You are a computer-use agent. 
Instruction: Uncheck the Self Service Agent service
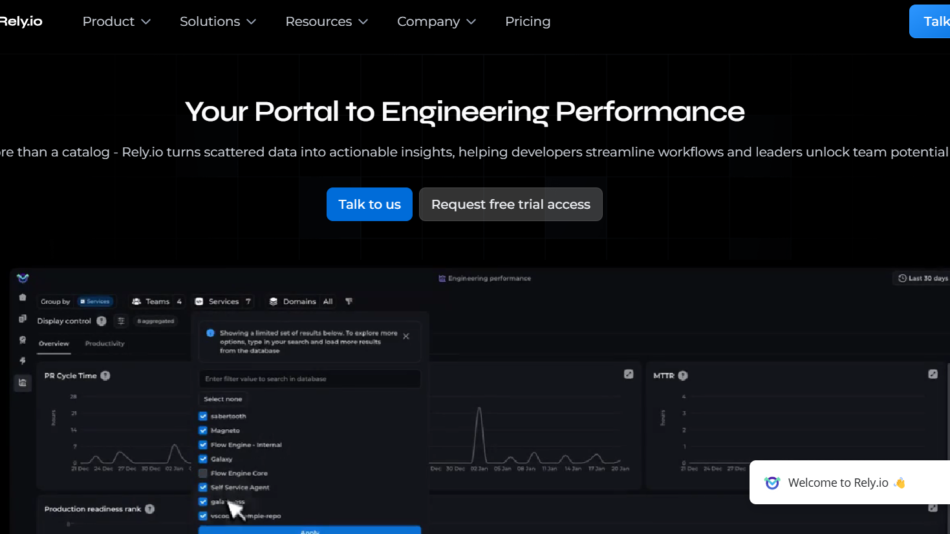pyautogui.click(x=203, y=487)
